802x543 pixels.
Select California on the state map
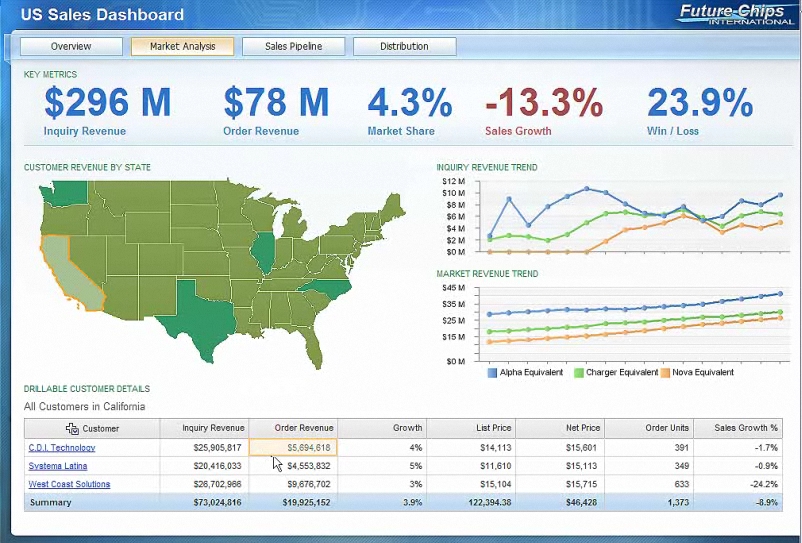point(72,274)
